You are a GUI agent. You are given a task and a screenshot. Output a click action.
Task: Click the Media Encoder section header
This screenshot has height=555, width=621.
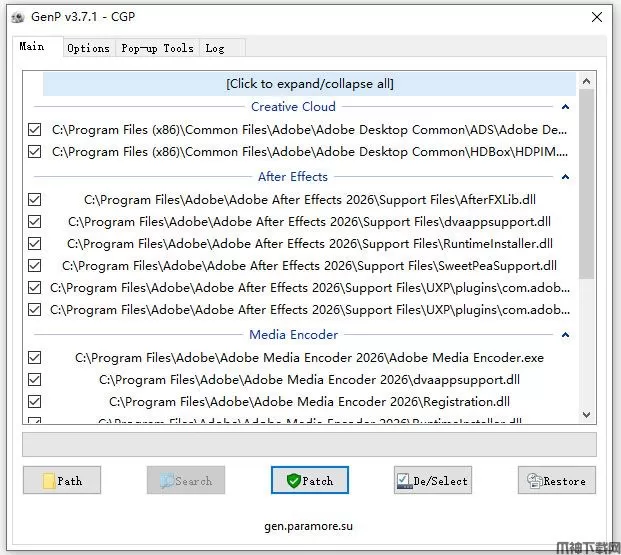coord(293,335)
